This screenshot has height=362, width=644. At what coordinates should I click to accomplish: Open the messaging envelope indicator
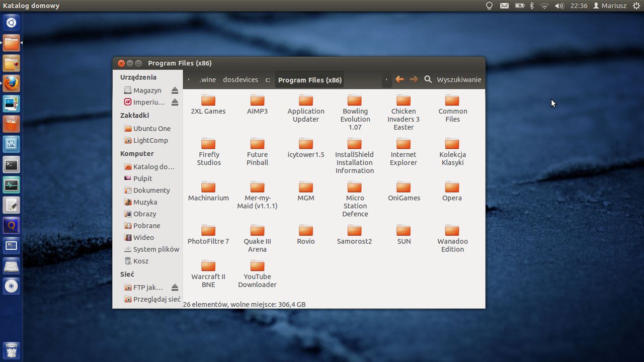[x=504, y=6]
